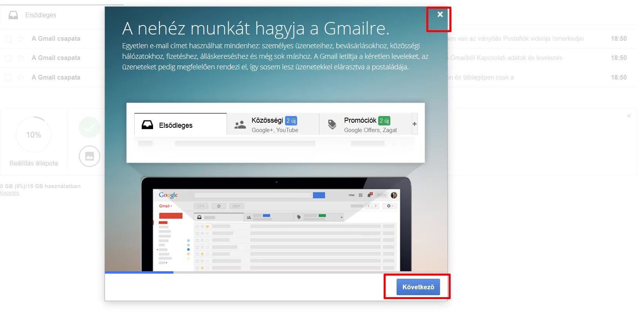Screen dimensions: 644x314
Task: Click the picture setup step icon
Action: 89,156
